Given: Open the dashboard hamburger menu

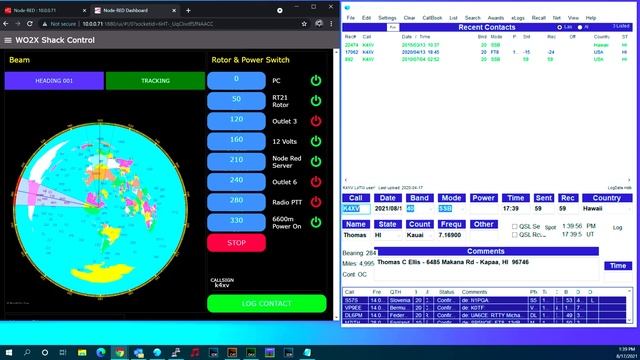Looking at the screenshot, I should (8, 40).
